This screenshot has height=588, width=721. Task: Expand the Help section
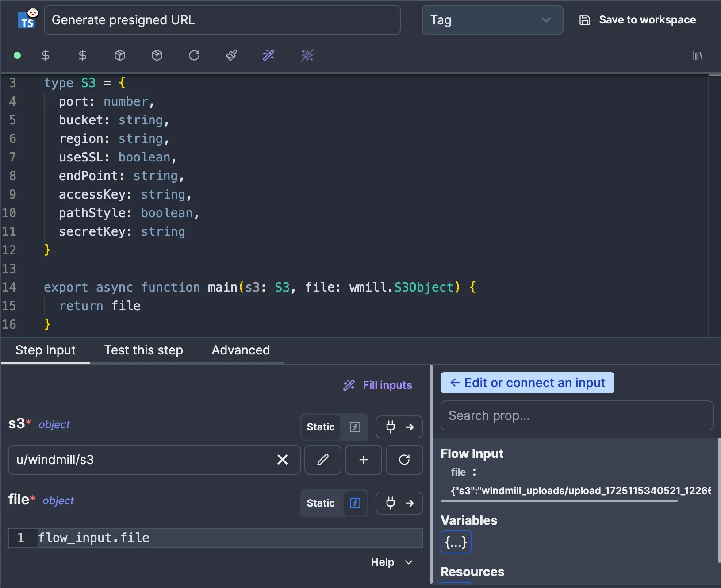(x=391, y=562)
